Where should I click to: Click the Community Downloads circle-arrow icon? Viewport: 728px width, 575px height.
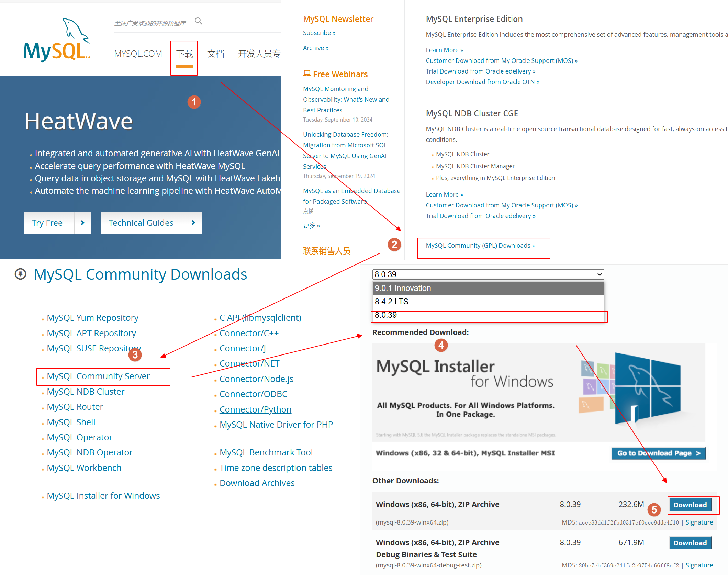[x=20, y=274]
